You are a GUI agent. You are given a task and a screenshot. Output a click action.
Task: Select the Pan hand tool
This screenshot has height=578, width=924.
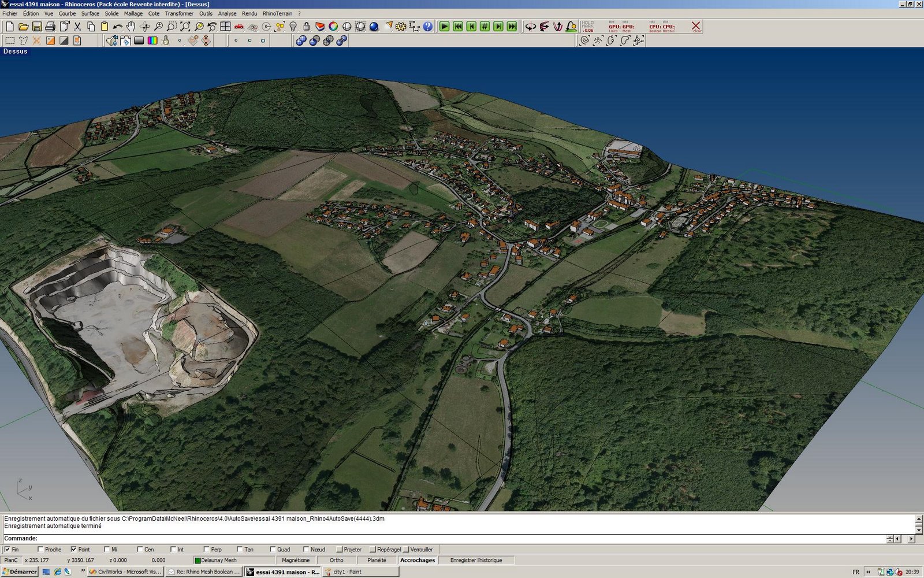(131, 27)
